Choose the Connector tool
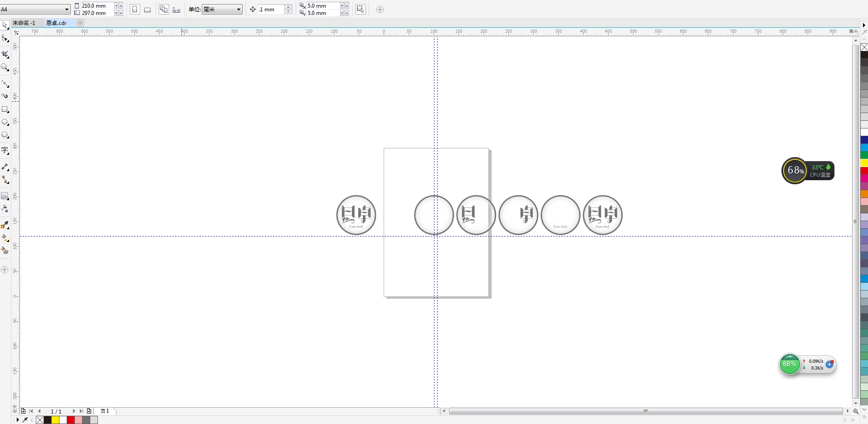868x424 pixels. [x=5, y=180]
